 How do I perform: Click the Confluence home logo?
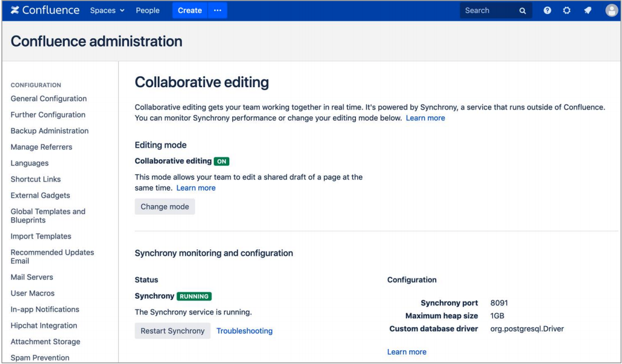47,10
